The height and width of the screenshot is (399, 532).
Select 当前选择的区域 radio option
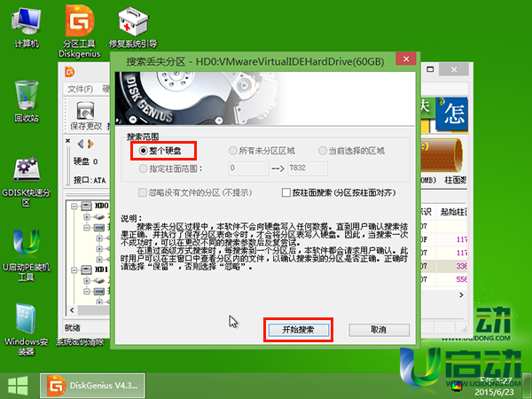point(351,151)
